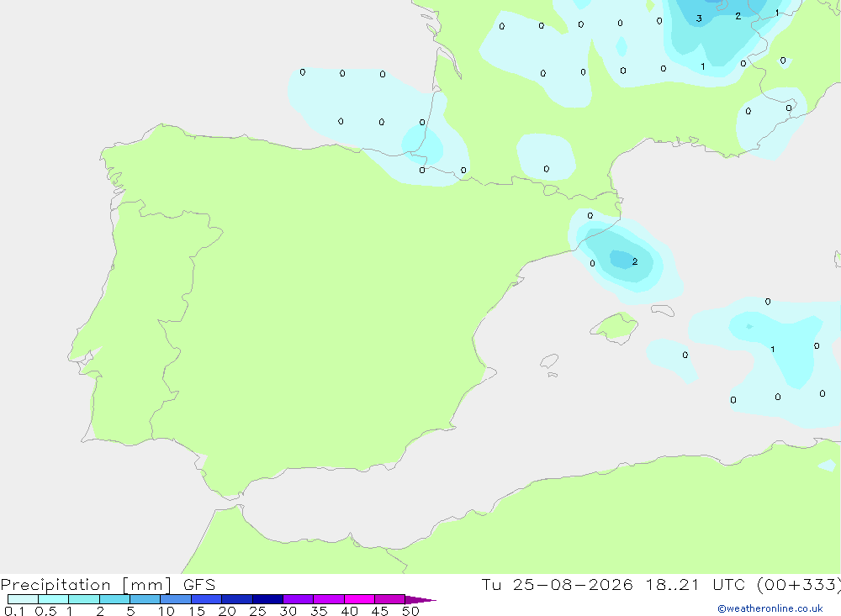Choose the 20–25 mm dark blue legend swatch
841x616 pixels.
(x=237, y=599)
